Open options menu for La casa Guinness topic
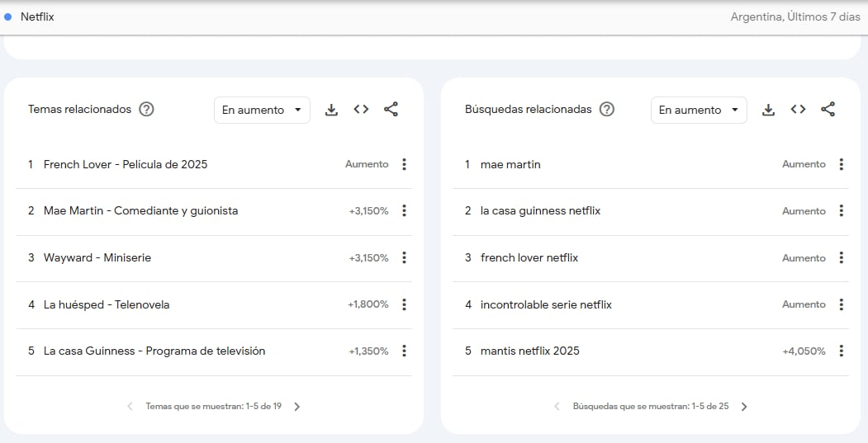Viewport: 868px width, 443px height. [404, 351]
